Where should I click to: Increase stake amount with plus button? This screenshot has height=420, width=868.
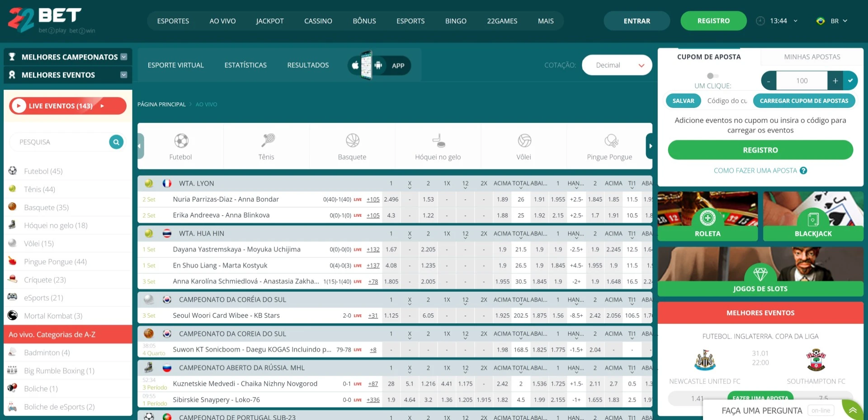pyautogui.click(x=835, y=81)
